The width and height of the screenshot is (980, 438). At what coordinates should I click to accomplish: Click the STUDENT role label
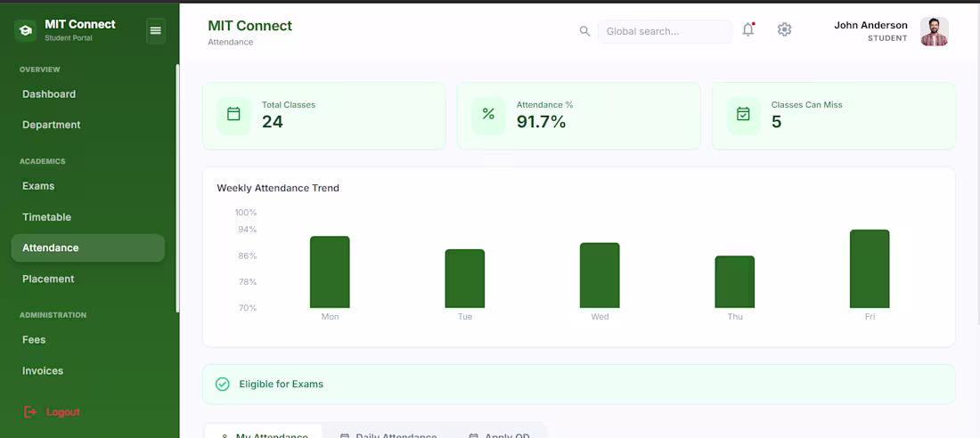click(x=887, y=39)
